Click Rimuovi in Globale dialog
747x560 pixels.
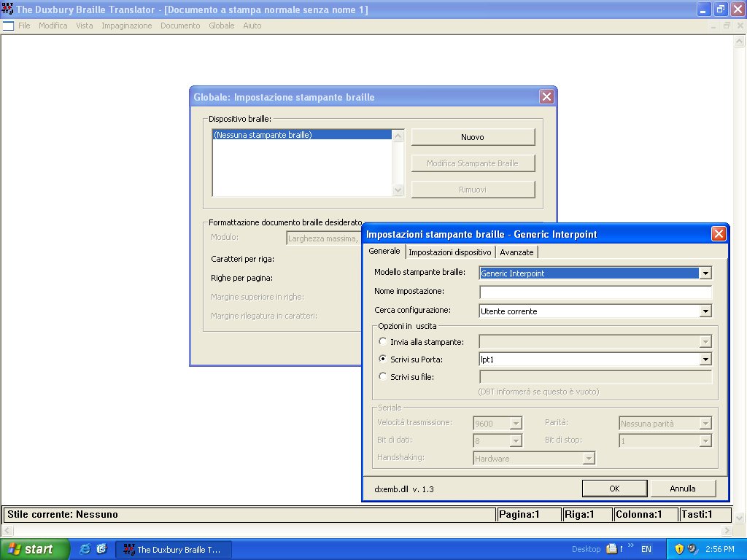coord(473,190)
